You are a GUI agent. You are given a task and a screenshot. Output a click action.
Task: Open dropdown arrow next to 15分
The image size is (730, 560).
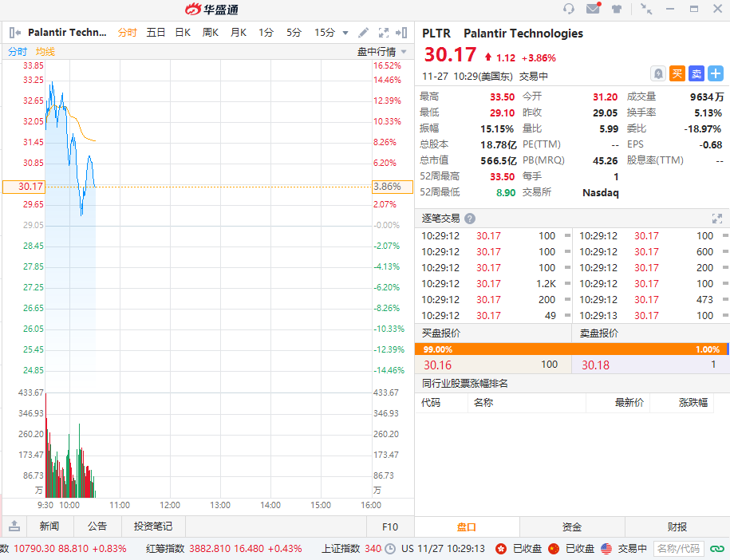(345, 33)
